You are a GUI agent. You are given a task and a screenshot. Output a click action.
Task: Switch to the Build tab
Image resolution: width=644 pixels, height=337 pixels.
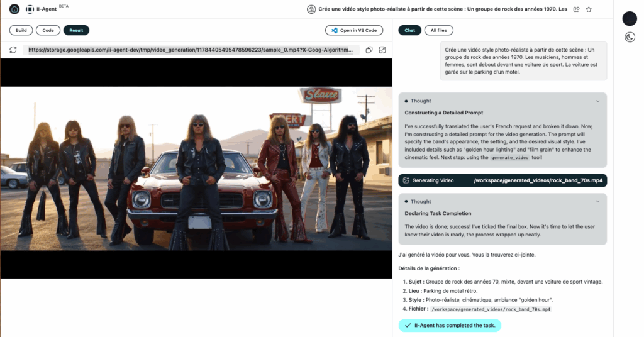pyautogui.click(x=21, y=30)
